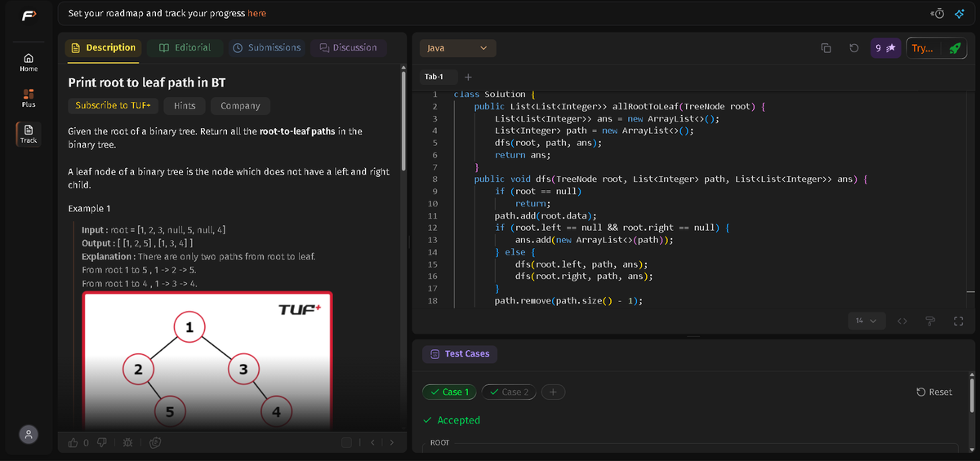
Task: Open the 9 shooting-star streak badge
Action: 885,48
